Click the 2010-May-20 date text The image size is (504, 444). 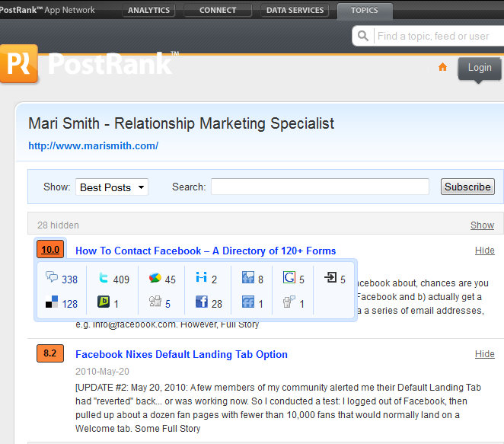coord(102,372)
